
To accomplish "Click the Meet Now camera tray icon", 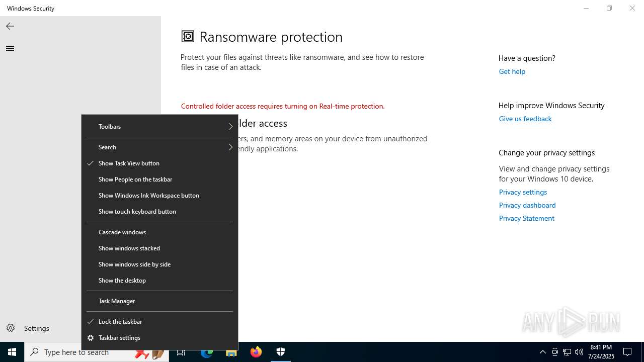I will (x=555, y=352).
